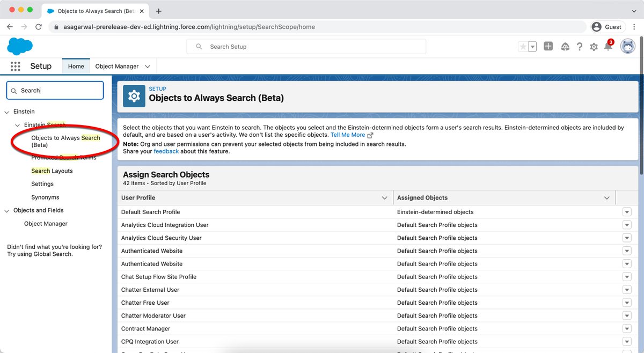Click the Search Setup field

pyautogui.click(x=306, y=47)
